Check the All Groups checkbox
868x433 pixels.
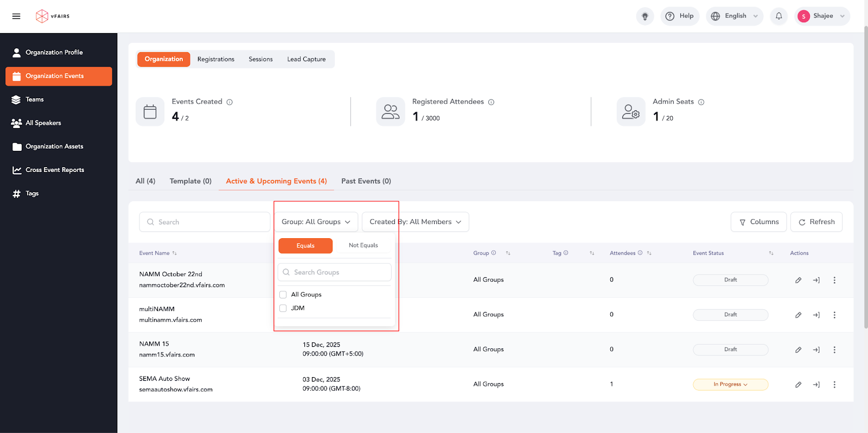coord(283,295)
